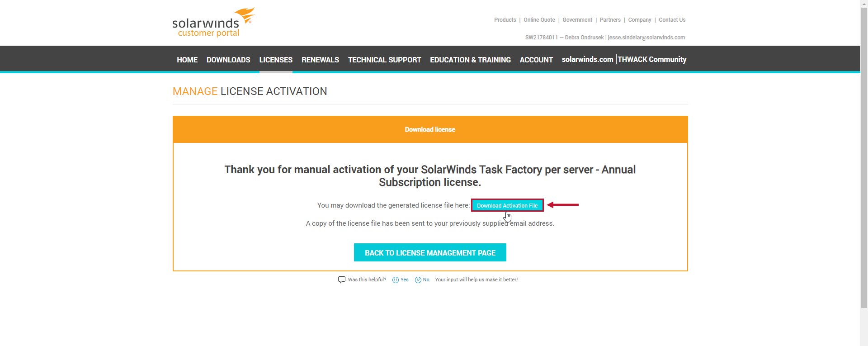Click the 'Download license' orange header text
Screen dimensions: 868x346
click(x=430, y=129)
